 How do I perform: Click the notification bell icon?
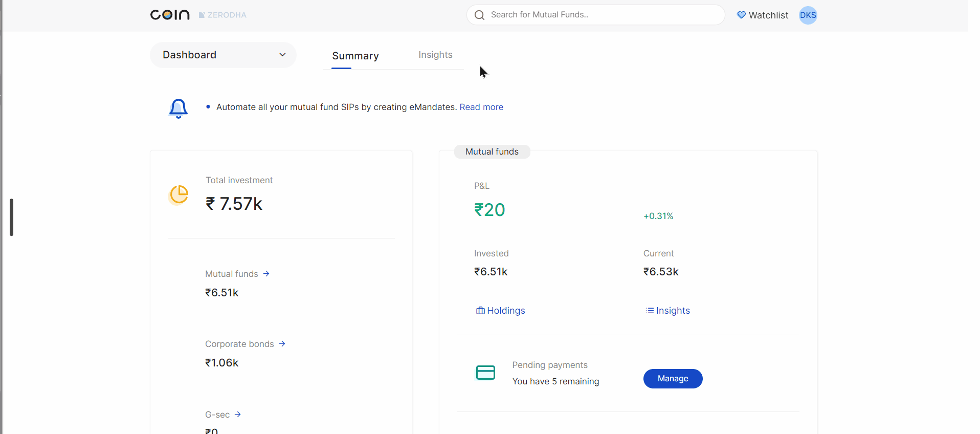(x=178, y=108)
